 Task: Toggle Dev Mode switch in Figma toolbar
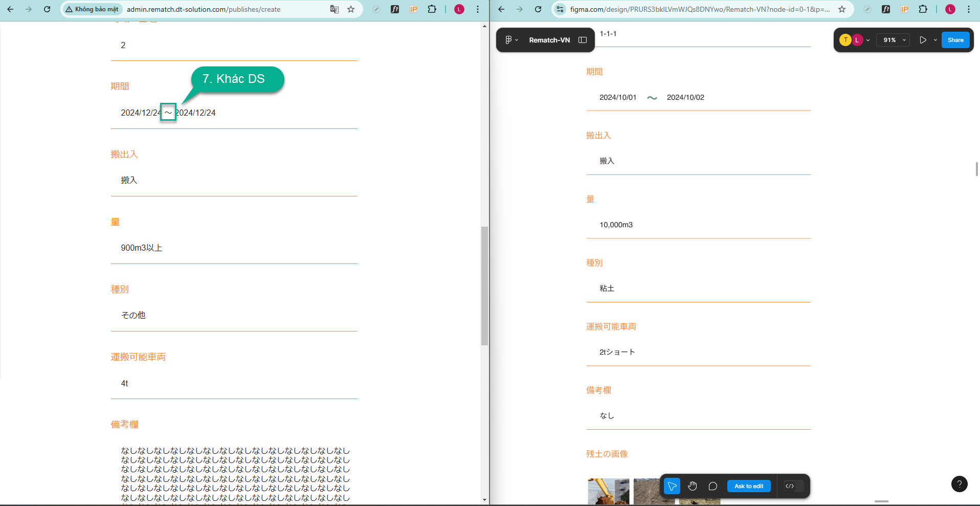click(x=790, y=486)
